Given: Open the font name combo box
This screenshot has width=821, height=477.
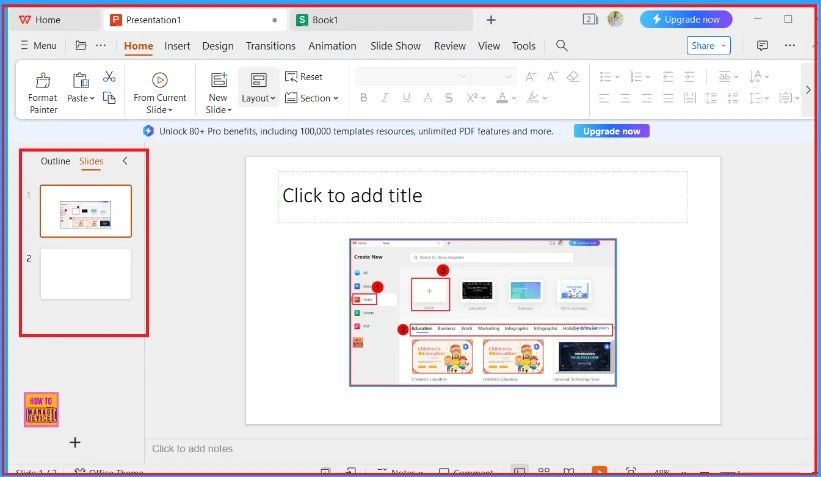Looking at the screenshot, I should click(412, 76).
